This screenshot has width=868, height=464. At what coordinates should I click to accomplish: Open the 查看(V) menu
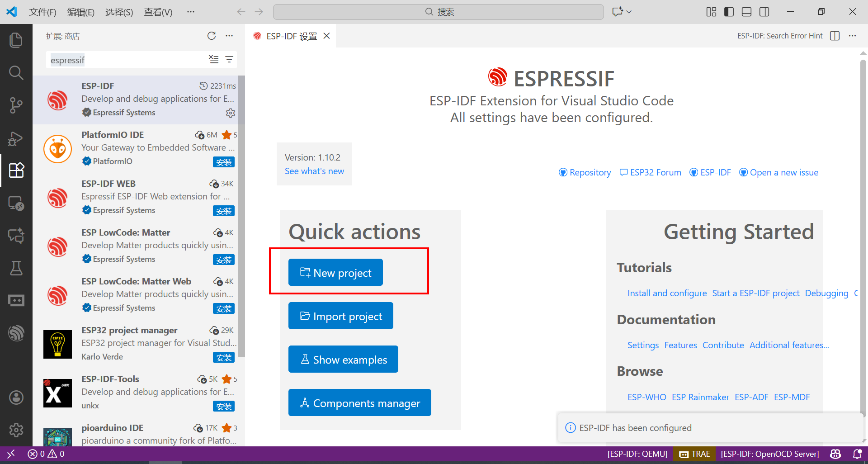158,12
